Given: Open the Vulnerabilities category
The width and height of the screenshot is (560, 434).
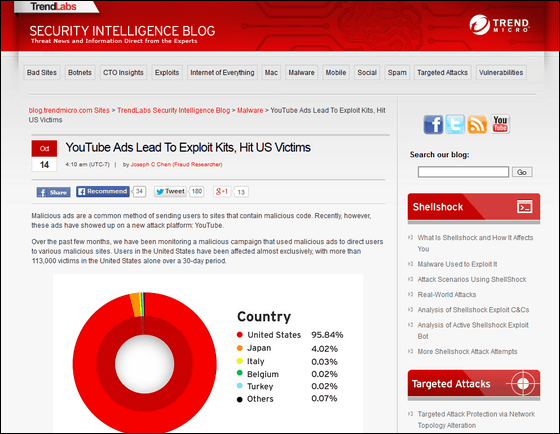Looking at the screenshot, I should tap(501, 73).
